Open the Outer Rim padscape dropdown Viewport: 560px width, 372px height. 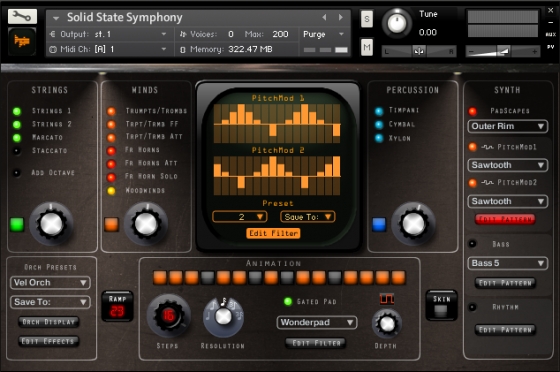pyautogui.click(x=508, y=126)
